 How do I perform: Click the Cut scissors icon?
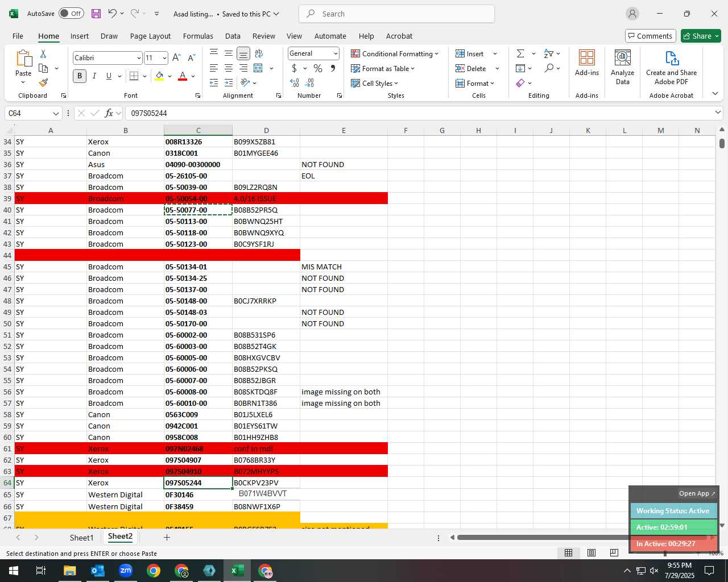coord(43,53)
